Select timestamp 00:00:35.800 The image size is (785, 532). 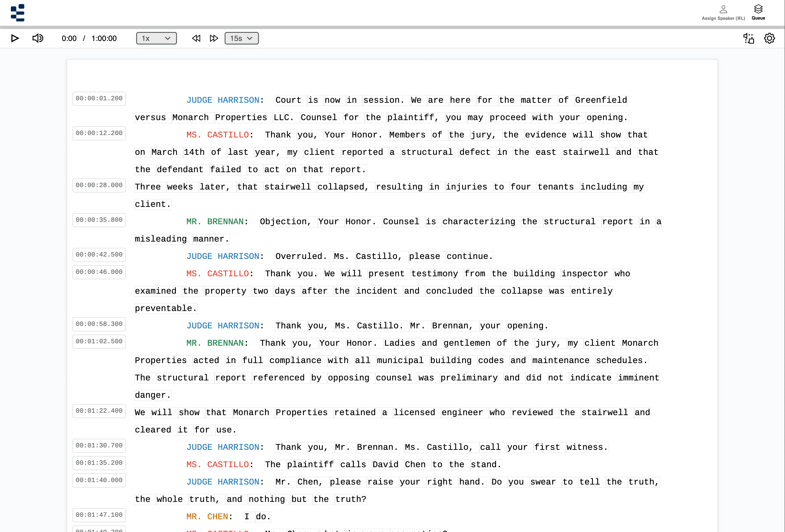(x=99, y=220)
